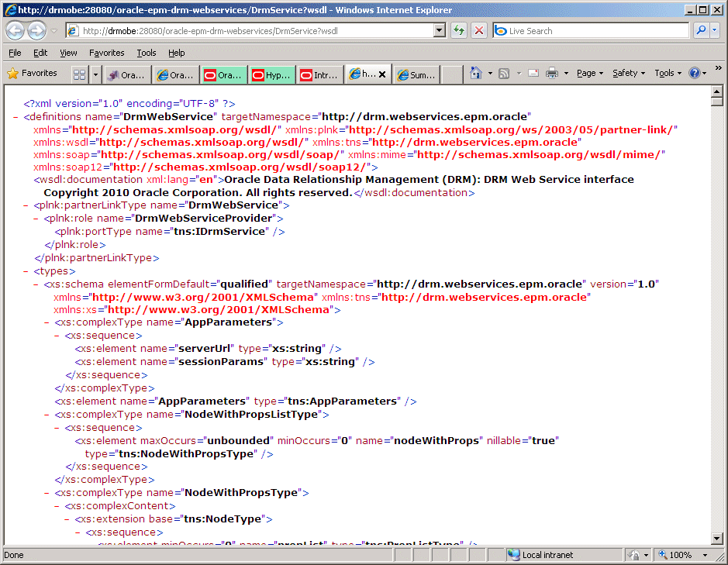
Task: Print the page with printer icon
Action: (x=552, y=74)
